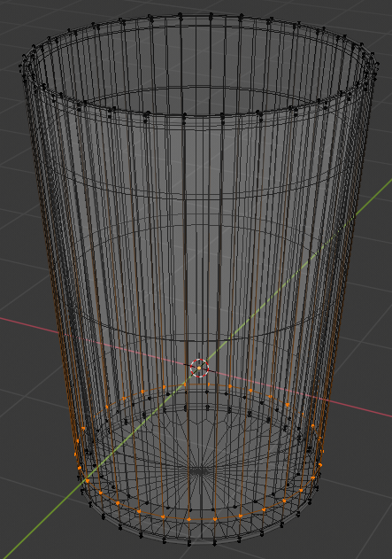This screenshot has width=392, height=559.
Task: Select the center vertex of the bottom fan
Action: point(201,471)
